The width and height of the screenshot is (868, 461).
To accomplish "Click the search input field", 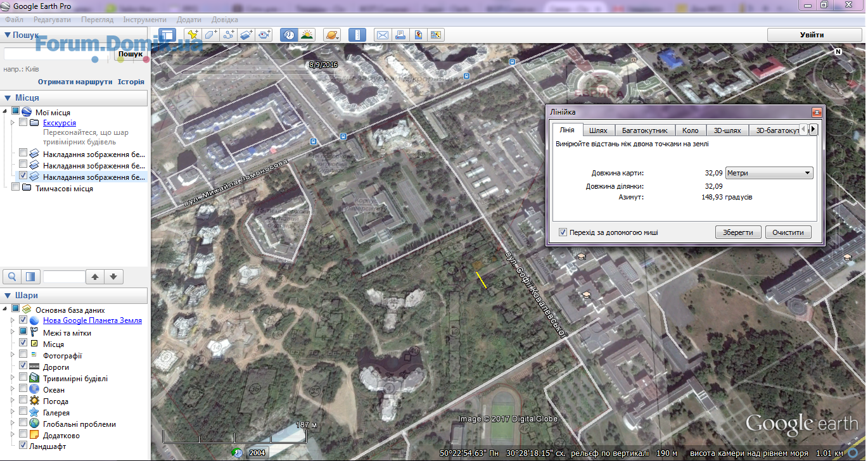I will click(58, 54).
